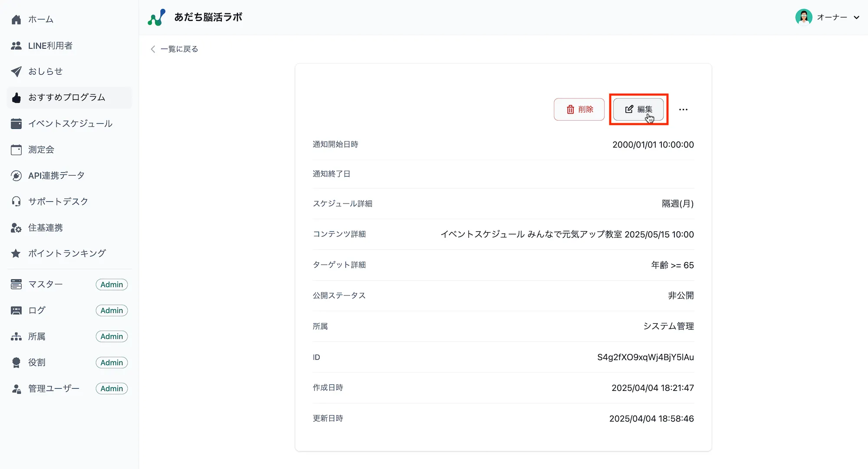Image resolution: width=868 pixels, height=469 pixels.
Task: Select the おすすめプログラム thumbs-up icon
Action: 16,97
